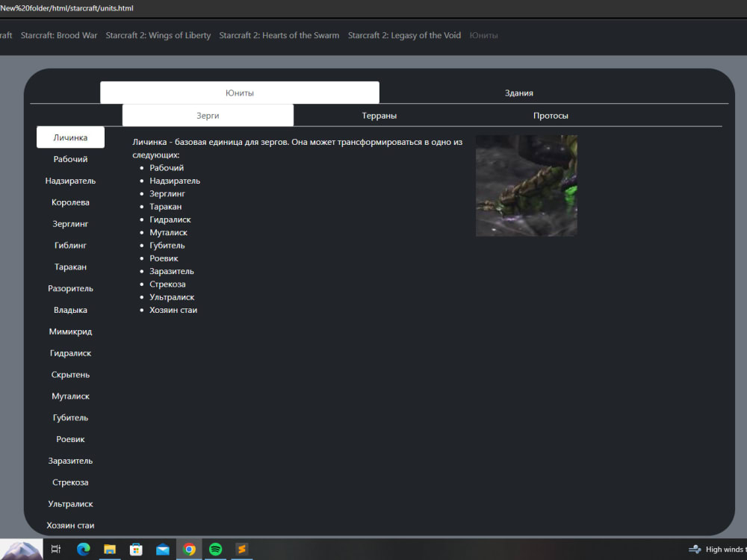Click Зерглинг in the bulleted list
747x560 pixels.
coord(167,193)
